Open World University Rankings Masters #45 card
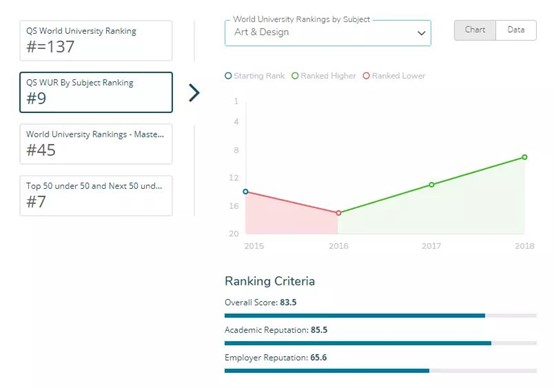This screenshot has width=554, height=388. coord(96,144)
